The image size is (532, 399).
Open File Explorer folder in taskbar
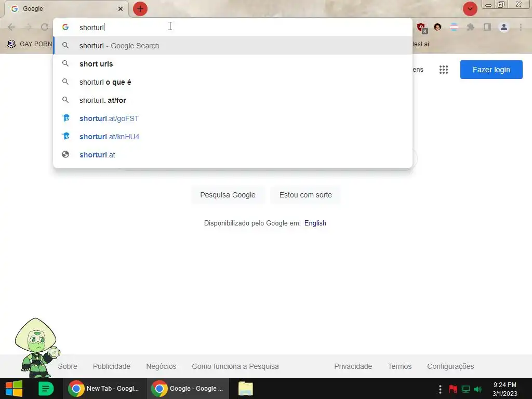246,389
